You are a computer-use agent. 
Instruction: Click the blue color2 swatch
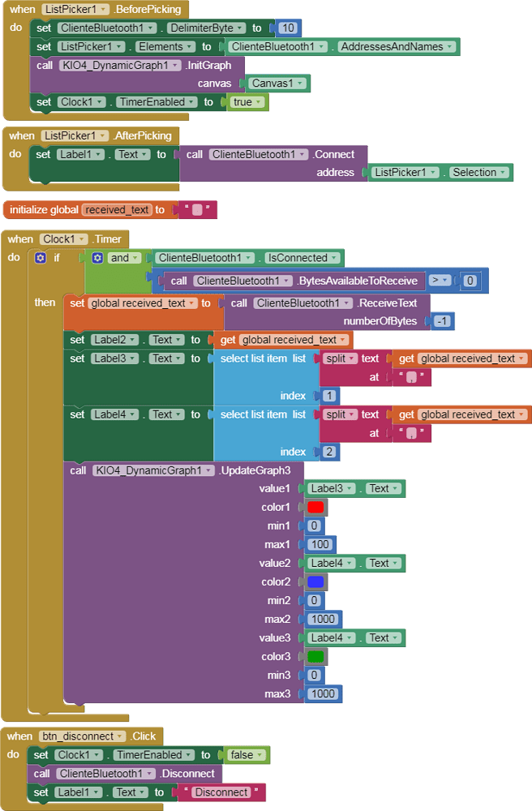point(315,581)
